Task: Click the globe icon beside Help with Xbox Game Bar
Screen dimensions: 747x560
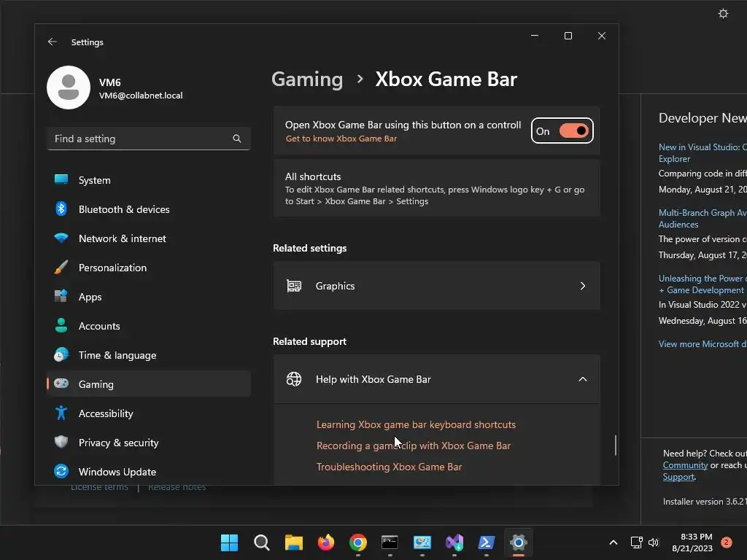Action: tap(294, 379)
